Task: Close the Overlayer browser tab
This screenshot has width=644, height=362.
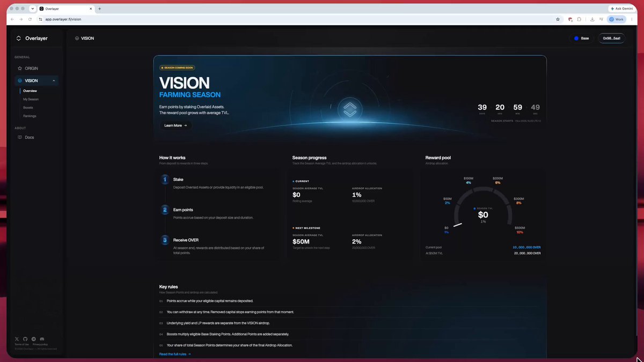Action: pos(92,9)
